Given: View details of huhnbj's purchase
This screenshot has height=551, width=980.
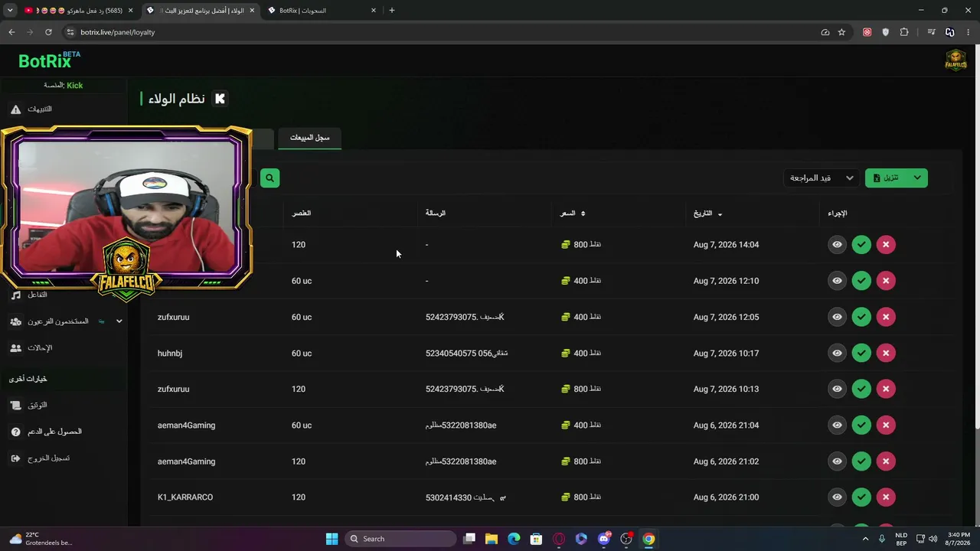Looking at the screenshot, I should tap(837, 353).
